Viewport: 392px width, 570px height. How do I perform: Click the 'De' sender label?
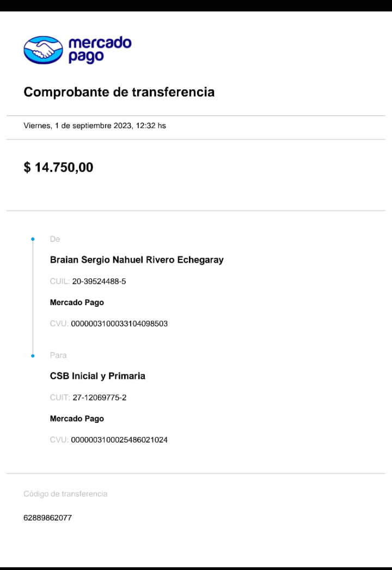pyautogui.click(x=55, y=239)
